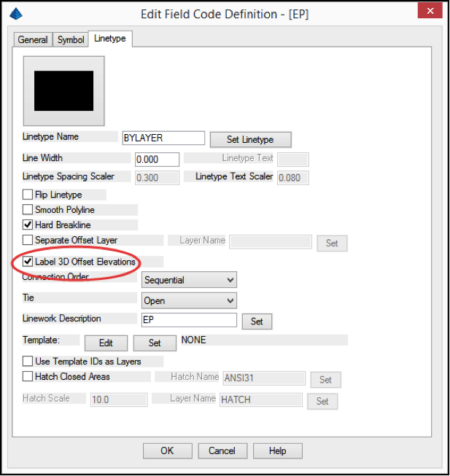Enable the Flip Linetype checkbox
Viewport: 450px width, 476px height.
coord(28,195)
